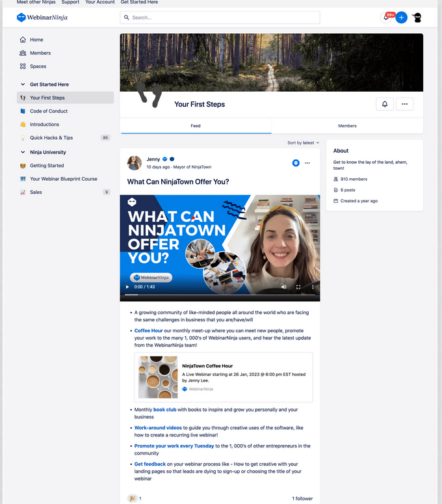Open the Work-around videos link
The width and height of the screenshot is (442, 504).
pos(158,428)
